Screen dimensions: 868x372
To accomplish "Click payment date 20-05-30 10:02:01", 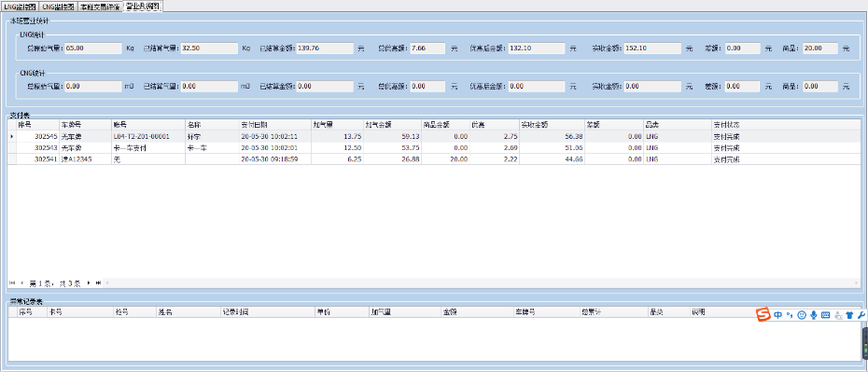I will (x=275, y=148).
